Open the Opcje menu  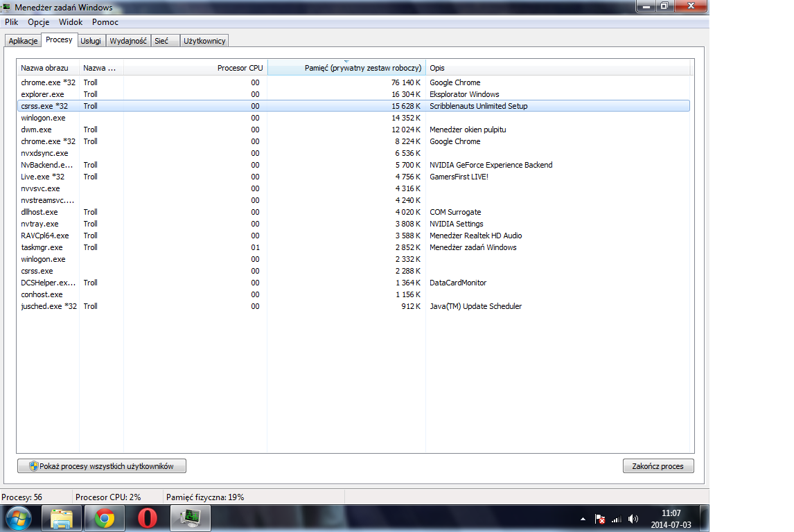click(39, 21)
